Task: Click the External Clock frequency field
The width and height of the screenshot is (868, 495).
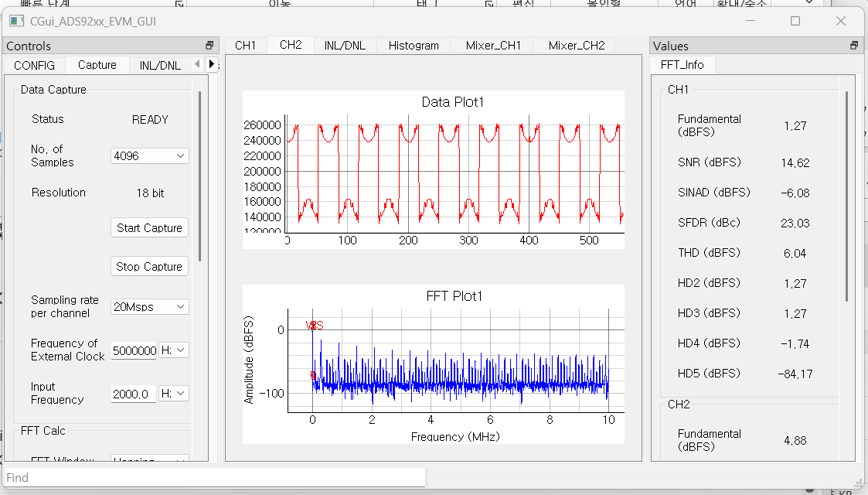Action: [x=134, y=350]
